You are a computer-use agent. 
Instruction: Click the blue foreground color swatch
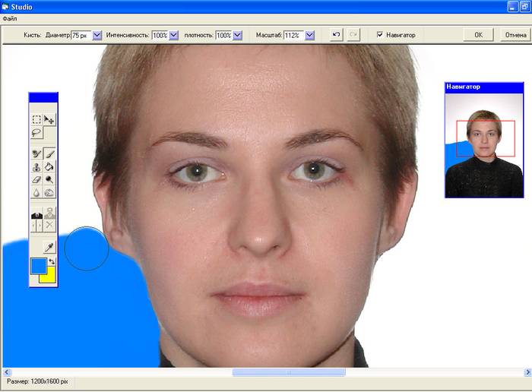click(37, 266)
